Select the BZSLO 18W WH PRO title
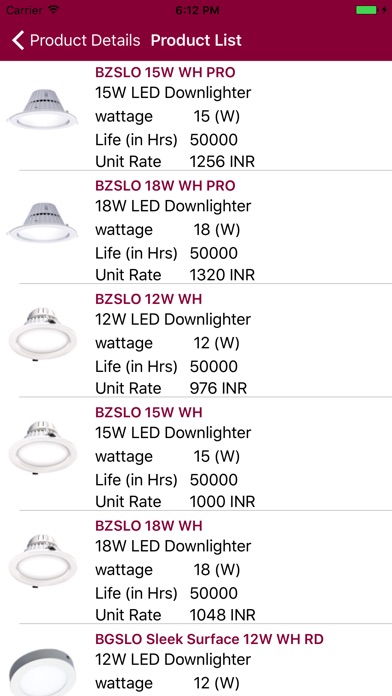Image resolution: width=392 pixels, height=696 pixels. [x=165, y=186]
